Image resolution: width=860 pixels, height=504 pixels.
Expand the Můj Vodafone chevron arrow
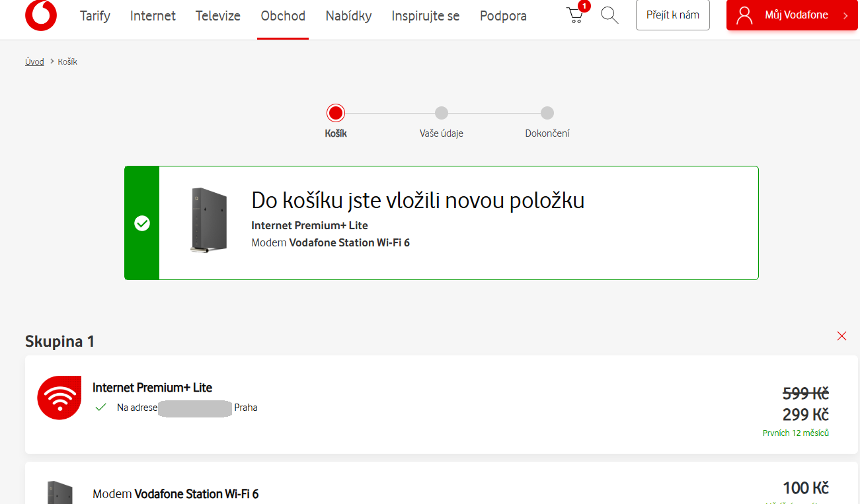click(x=845, y=16)
